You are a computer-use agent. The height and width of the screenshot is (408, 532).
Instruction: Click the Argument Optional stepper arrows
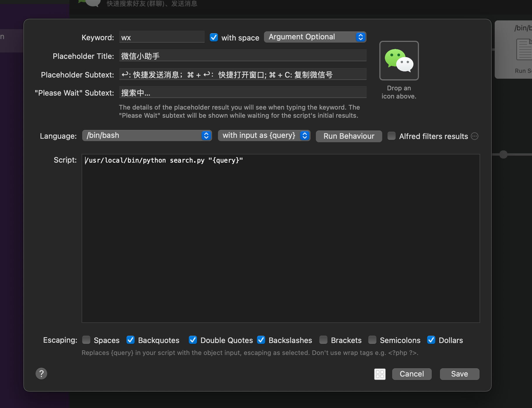point(361,37)
